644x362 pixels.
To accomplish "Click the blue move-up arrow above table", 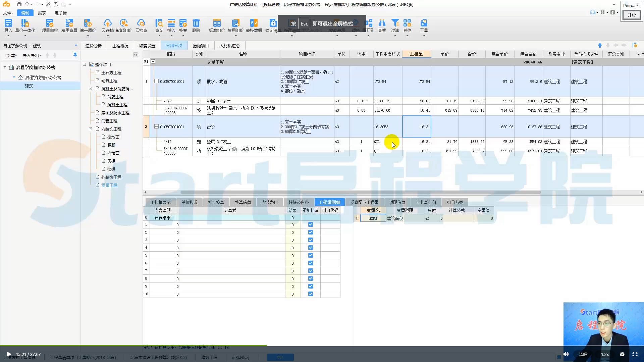I will (x=600, y=45).
